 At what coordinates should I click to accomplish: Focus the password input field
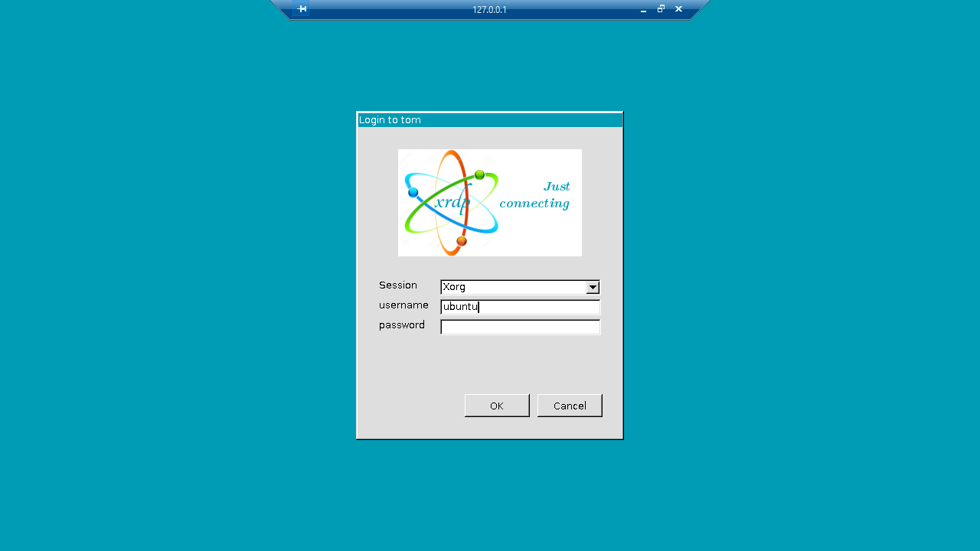point(521,327)
